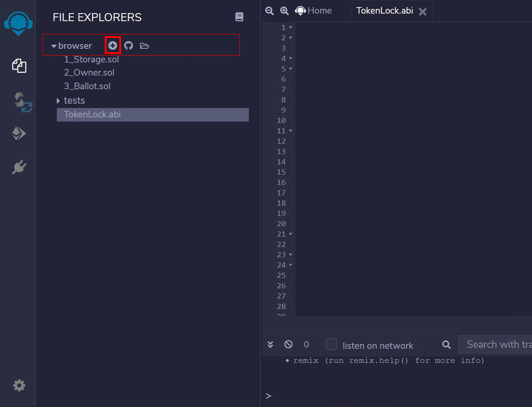Collapse the browser folder tree
This screenshot has width=532, height=407.
(x=54, y=46)
